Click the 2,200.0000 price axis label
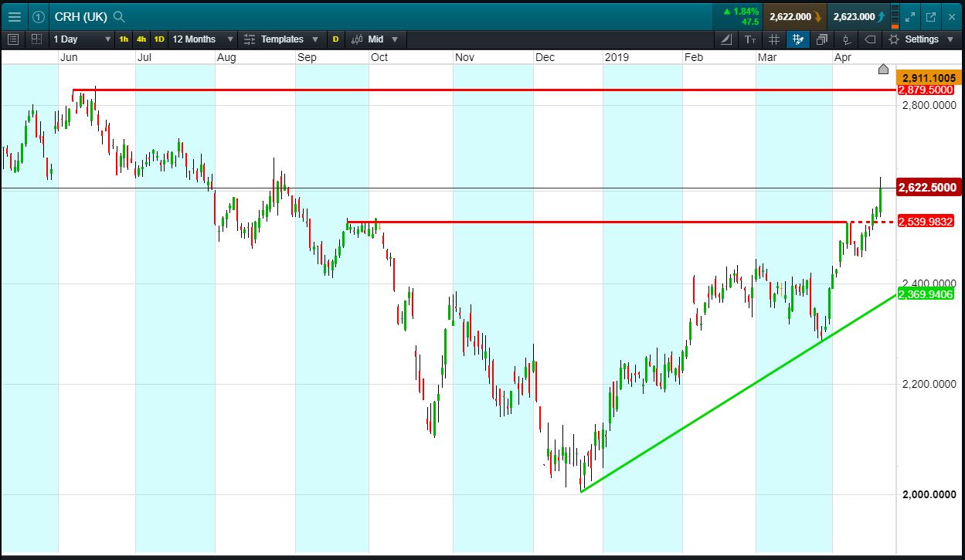Screen dimensions: 965x560 [929, 384]
